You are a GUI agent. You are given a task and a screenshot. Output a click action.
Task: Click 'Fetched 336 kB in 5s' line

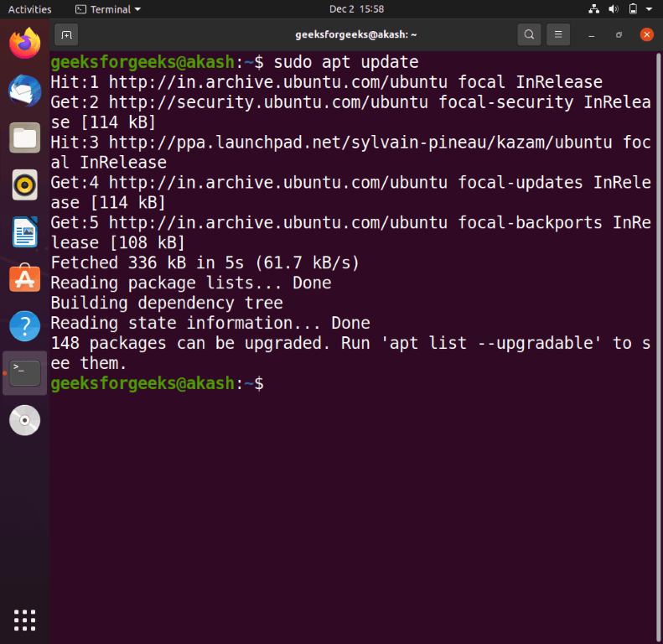(205, 262)
